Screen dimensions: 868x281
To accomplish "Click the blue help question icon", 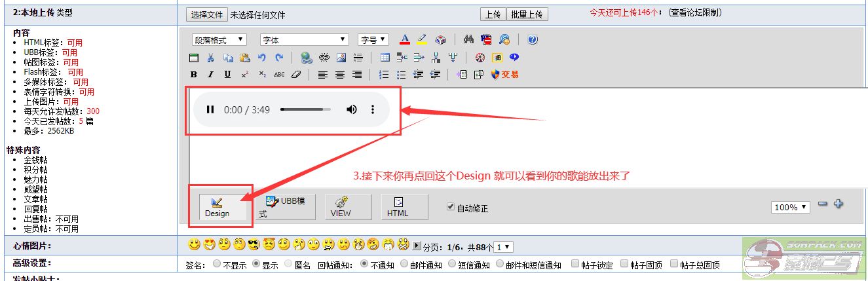I will pyautogui.click(x=533, y=40).
